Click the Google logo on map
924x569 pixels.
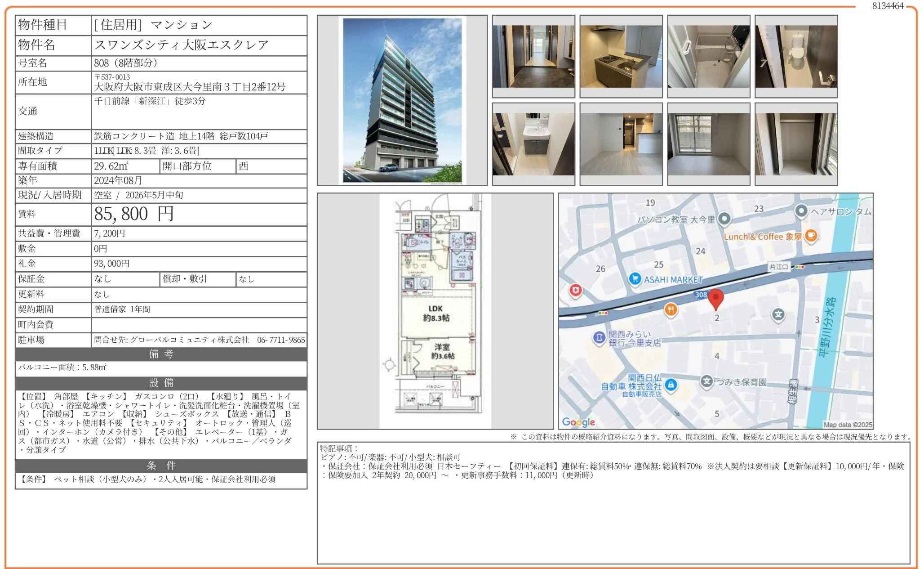578,422
